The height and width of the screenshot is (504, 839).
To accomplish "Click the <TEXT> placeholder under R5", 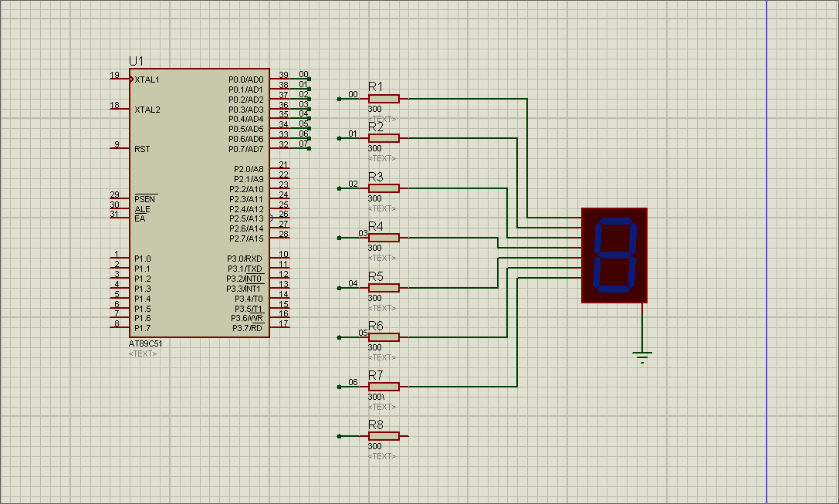I will 383,308.
